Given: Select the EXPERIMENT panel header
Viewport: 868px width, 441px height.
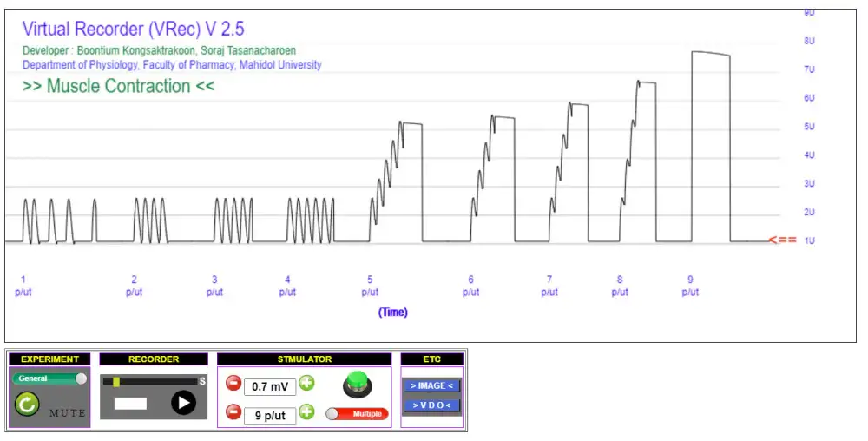Looking at the screenshot, I should pos(49,359).
